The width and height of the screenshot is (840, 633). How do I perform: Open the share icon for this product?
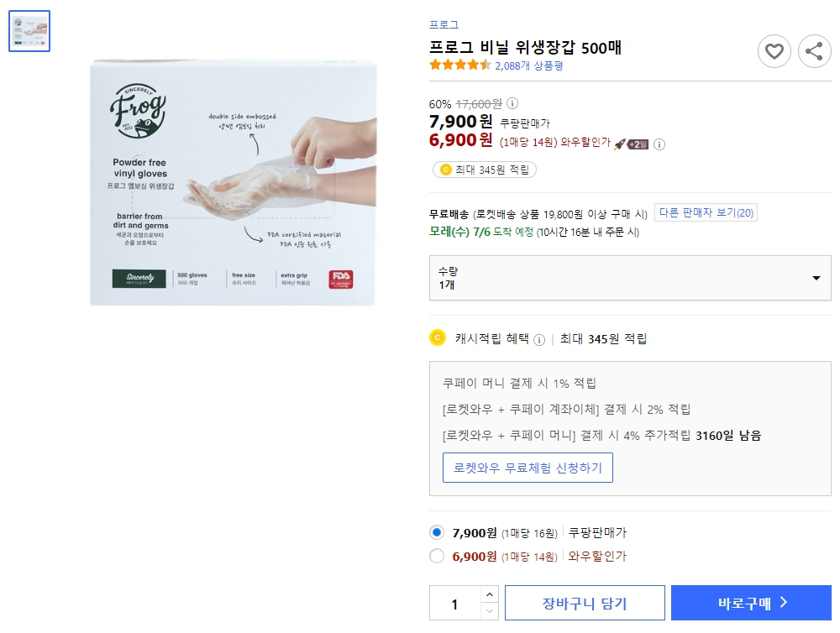click(813, 51)
